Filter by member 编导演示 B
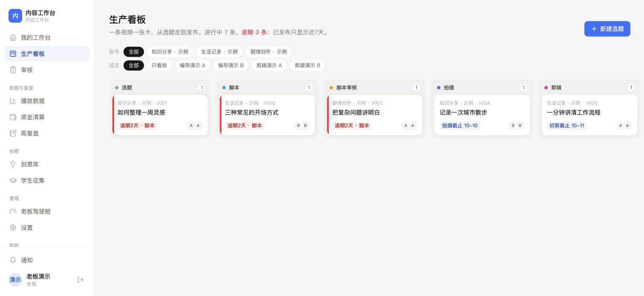This screenshot has width=644, height=296. coord(231,65)
